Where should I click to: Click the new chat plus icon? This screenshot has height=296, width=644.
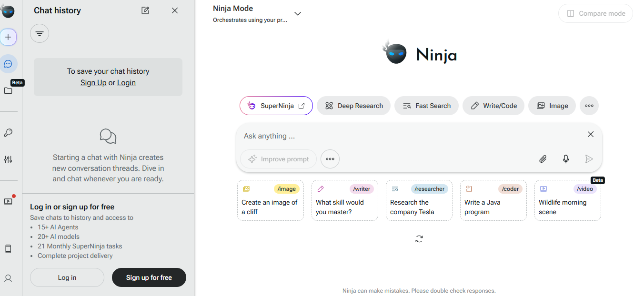8,37
